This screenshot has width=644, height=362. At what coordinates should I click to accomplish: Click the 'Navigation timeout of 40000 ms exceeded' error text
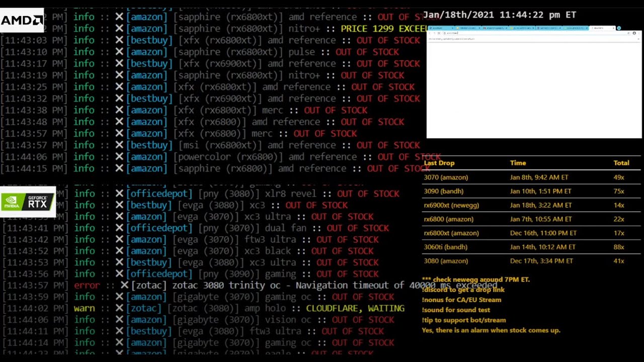click(x=396, y=285)
